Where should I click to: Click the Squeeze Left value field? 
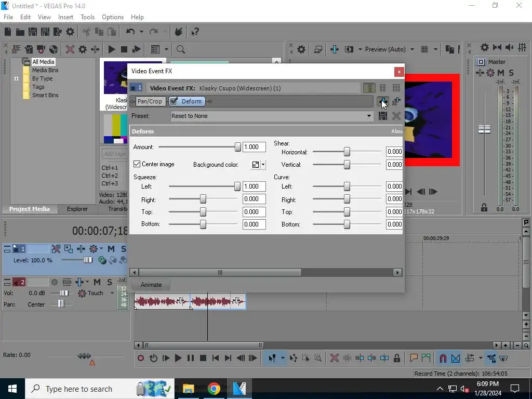coord(254,187)
